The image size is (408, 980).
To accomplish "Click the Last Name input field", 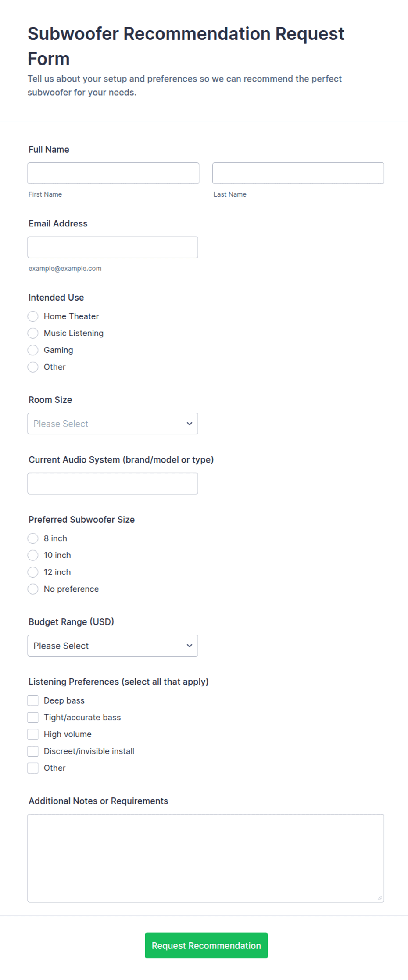I will [x=298, y=173].
